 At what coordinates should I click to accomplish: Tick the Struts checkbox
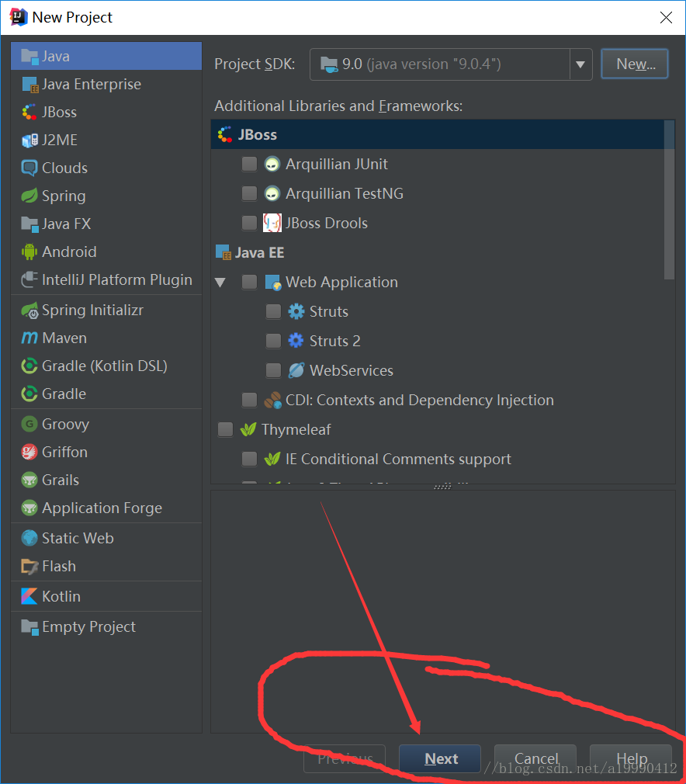tap(273, 311)
